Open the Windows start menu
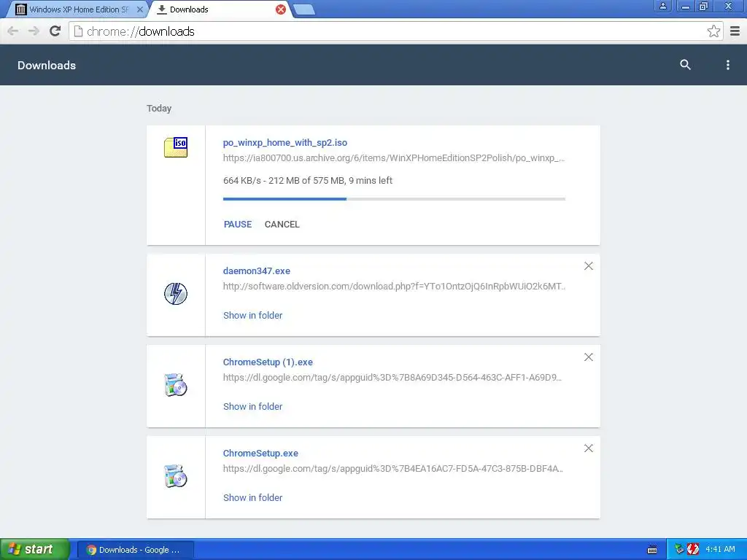Viewport: 747px width, 560px height. [x=35, y=549]
